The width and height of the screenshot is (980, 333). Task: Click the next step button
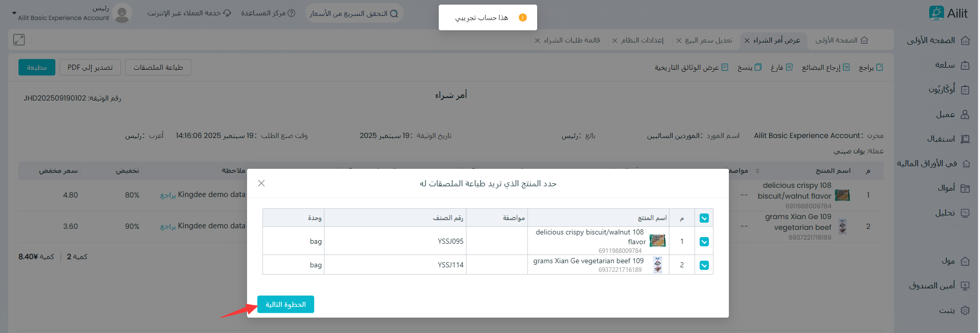285,304
